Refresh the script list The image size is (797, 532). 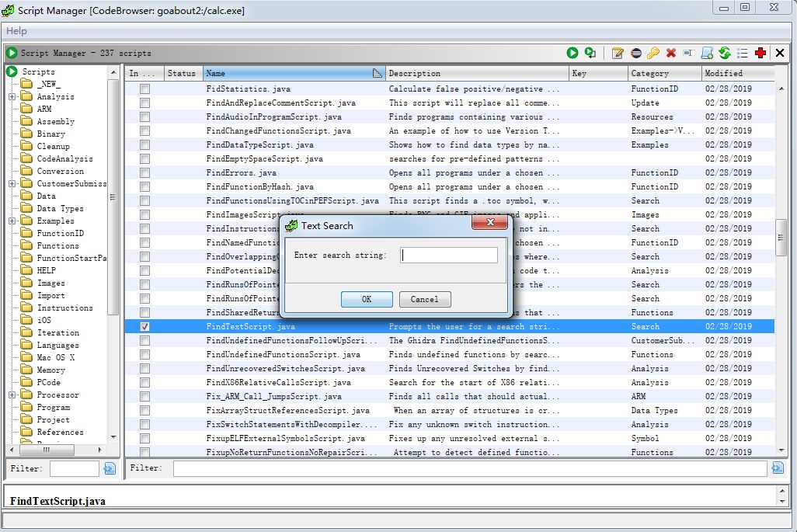tap(725, 53)
